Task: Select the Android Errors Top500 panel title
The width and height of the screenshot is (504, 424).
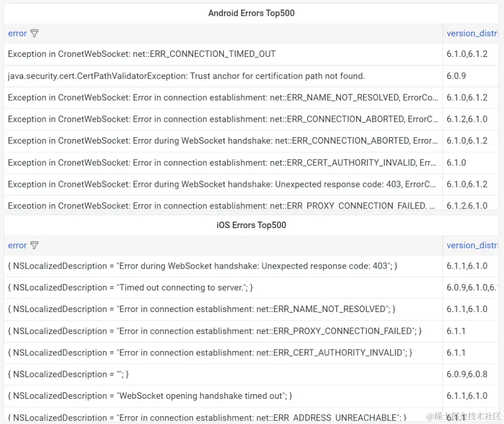Action: click(251, 13)
